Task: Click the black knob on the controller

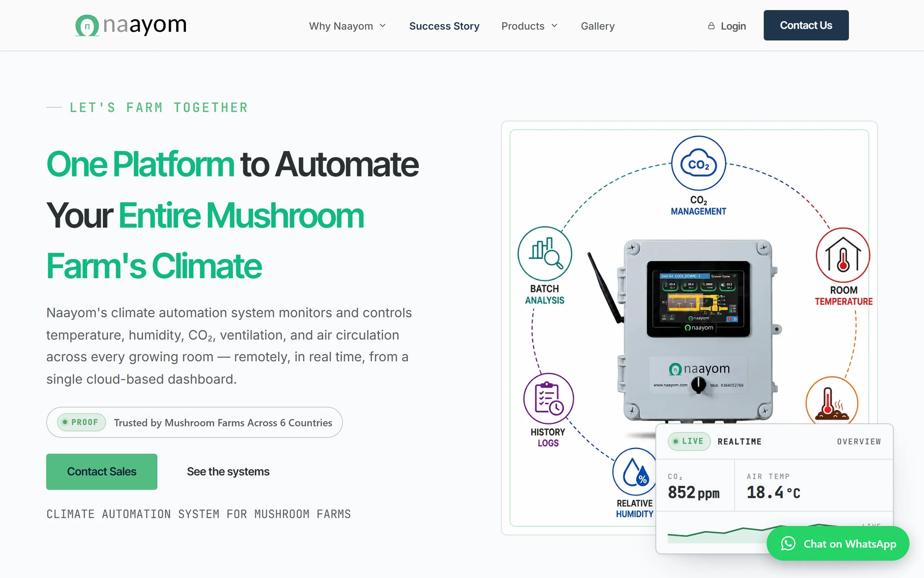Action: click(x=698, y=385)
